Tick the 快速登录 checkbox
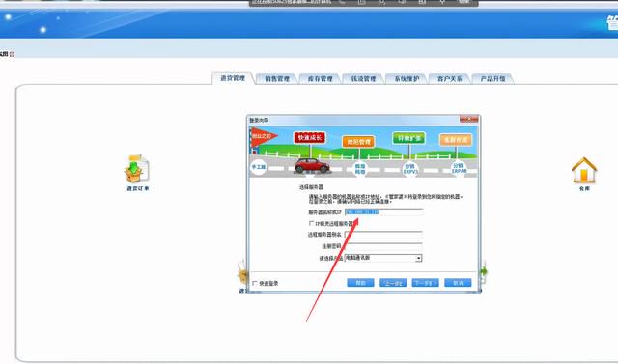Image resolution: width=618 pixels, height=364 pixels. pos(255,283)
